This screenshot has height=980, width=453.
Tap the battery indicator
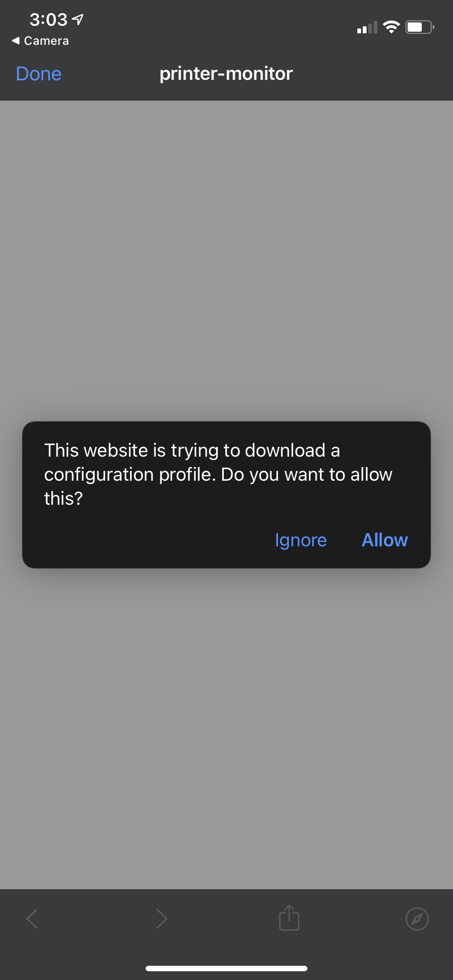[420, 27]
